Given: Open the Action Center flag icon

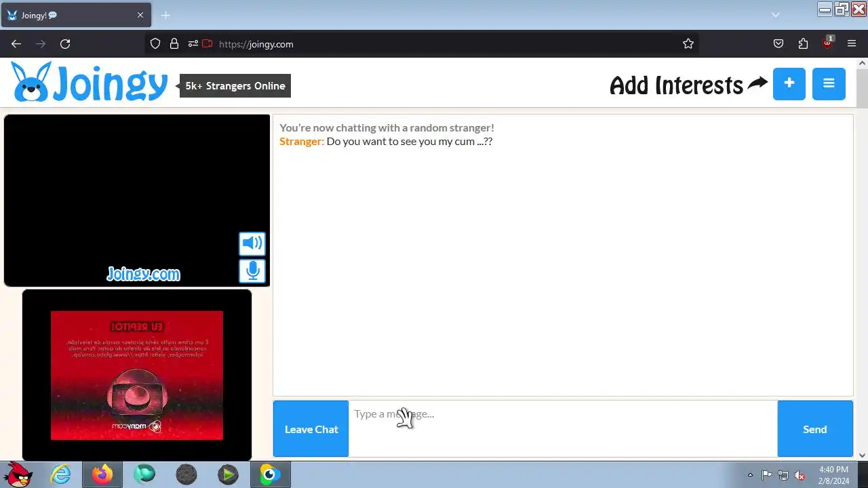Looking at the screenshot, I should pyautogui.click(x=766, y=475).
